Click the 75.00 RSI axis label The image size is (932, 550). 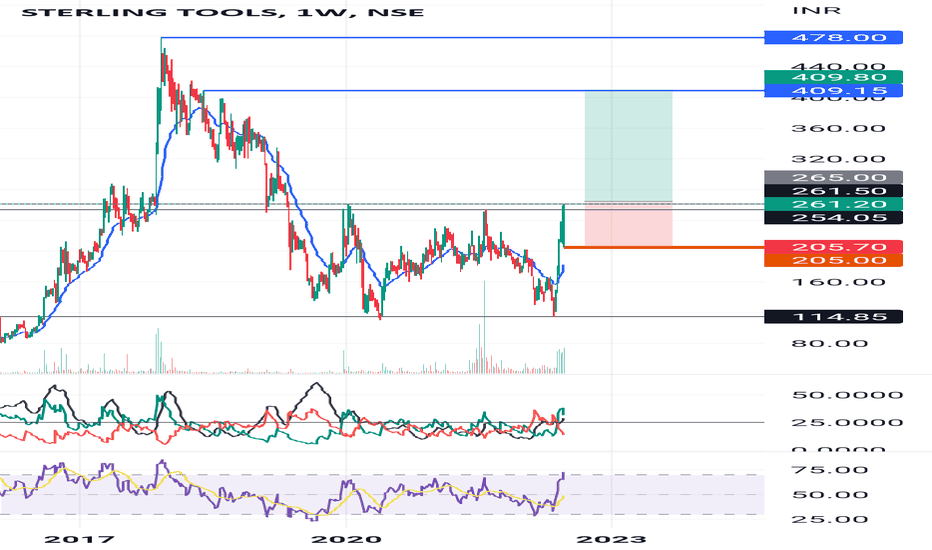[x=830, y=470]
